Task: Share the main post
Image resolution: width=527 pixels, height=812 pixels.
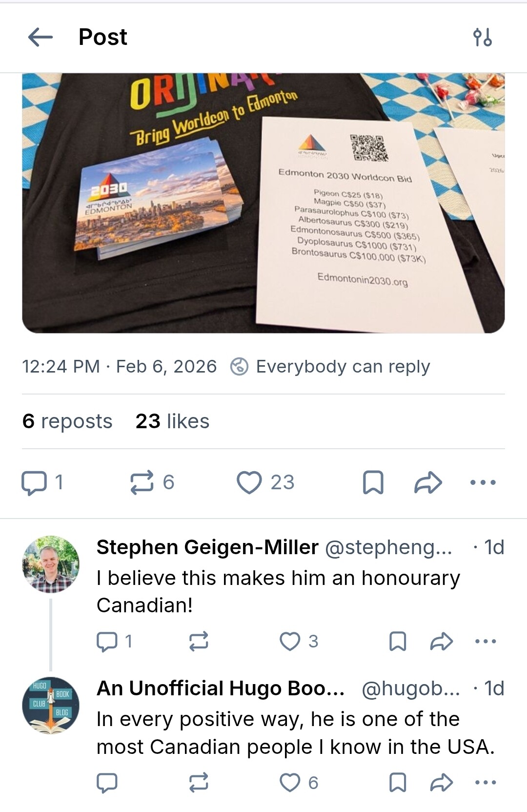Action: (x=428, y=482)
